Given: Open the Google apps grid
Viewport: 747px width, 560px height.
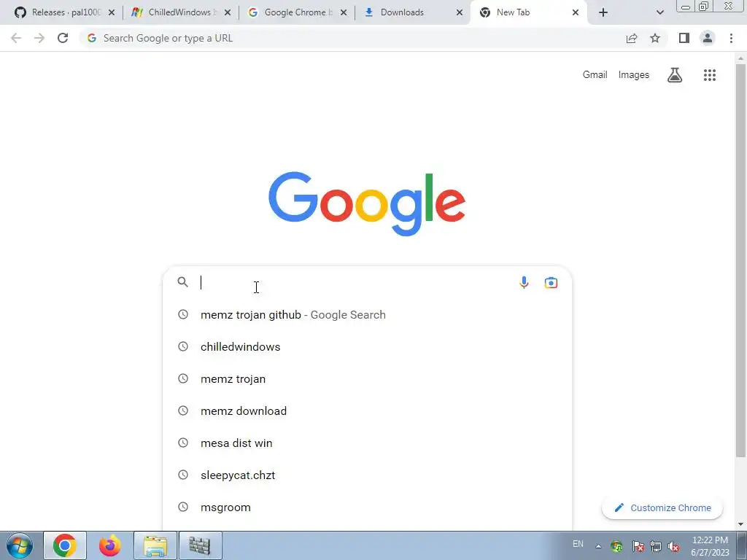Looking at the screenshot, I should 709,75.
